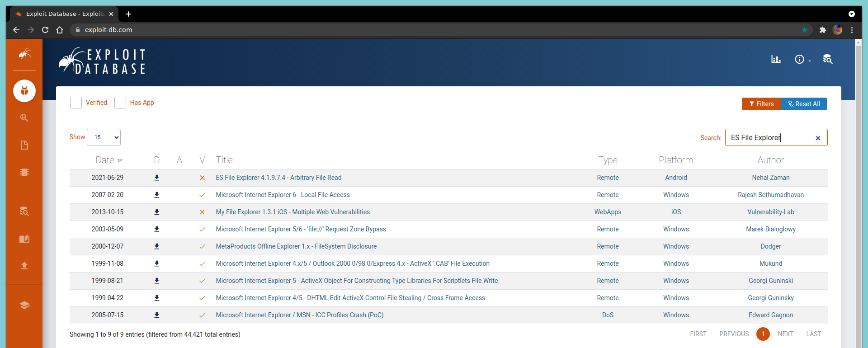Open Microsoft Internet Explorer / MSN ICC Profiles link
The width and height of the screenshot is (868, 348).
pyautogui.click(x=300, y=315)
